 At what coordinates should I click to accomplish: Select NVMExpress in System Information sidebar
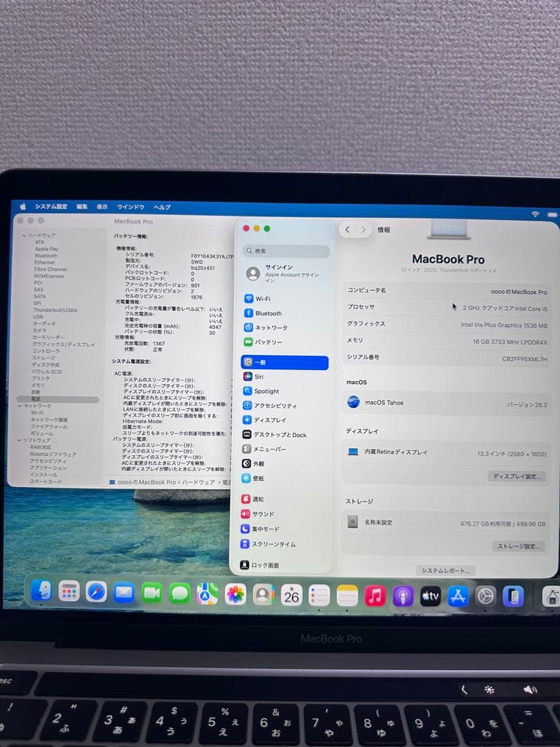coord(49,276)
